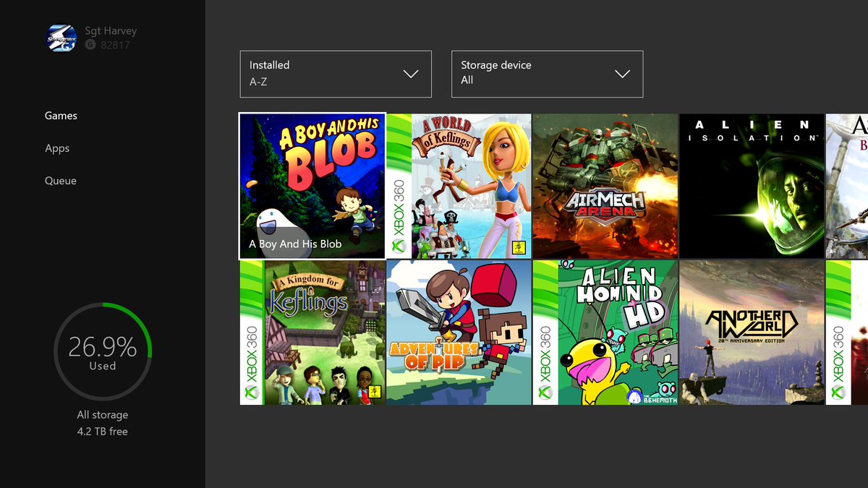Open Alien Hominid HD game tile
Screen dimensions: 868x488
605,333
